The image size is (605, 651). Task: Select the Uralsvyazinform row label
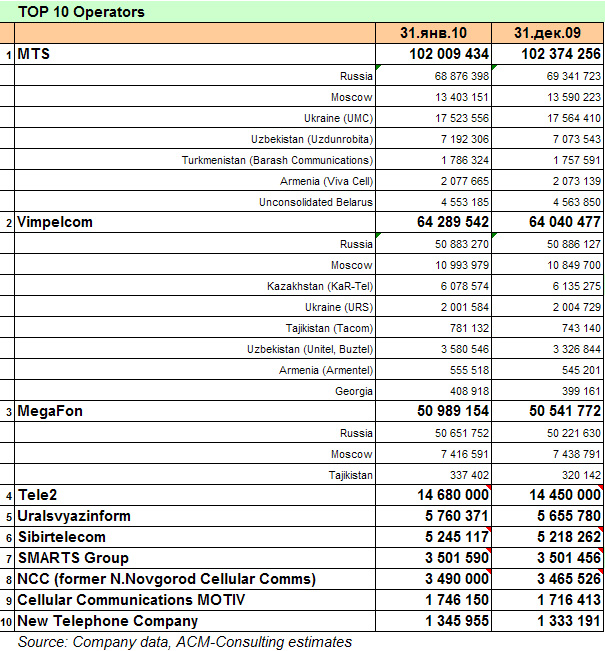click(75, 516)
